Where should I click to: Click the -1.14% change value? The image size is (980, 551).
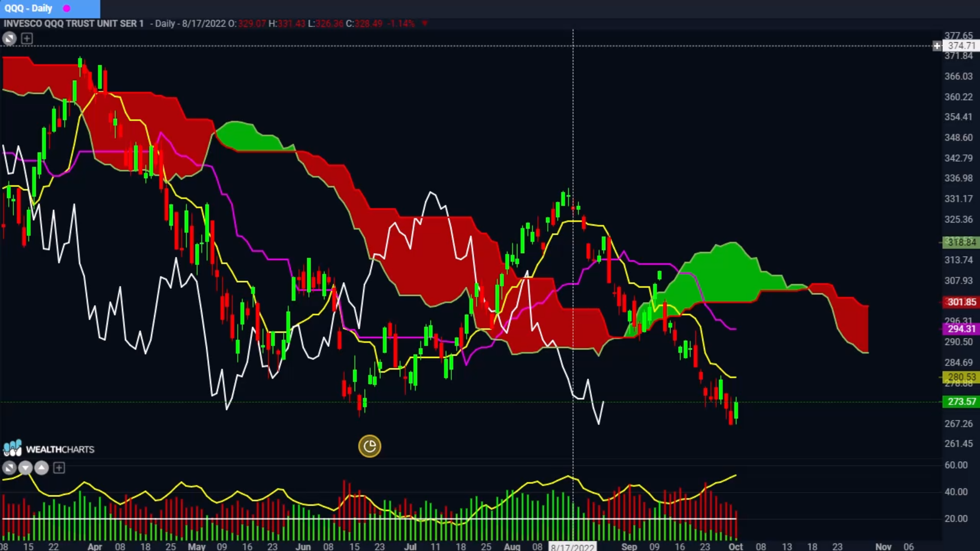click(x=401, y=23)
